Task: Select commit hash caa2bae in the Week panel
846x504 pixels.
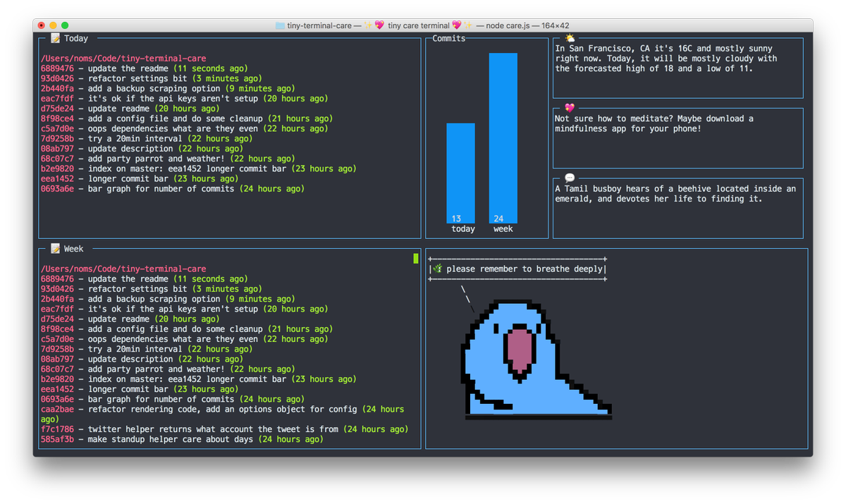Action: (57, 409)
